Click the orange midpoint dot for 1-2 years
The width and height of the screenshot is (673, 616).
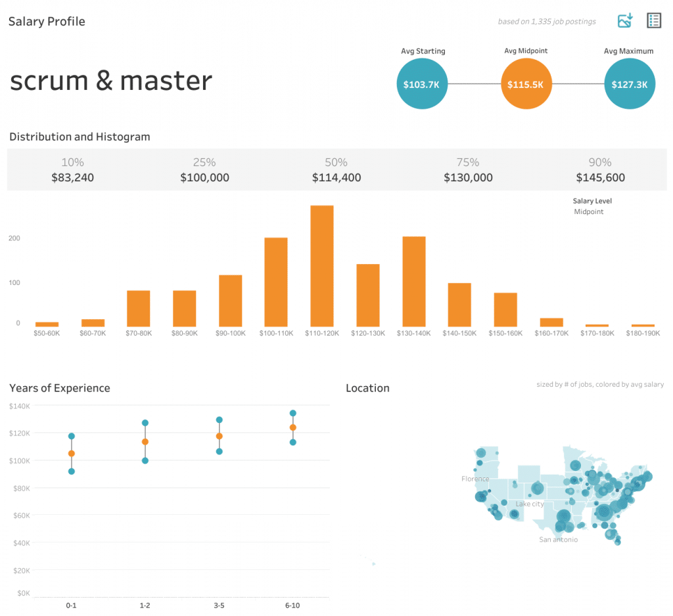point(145,442)
